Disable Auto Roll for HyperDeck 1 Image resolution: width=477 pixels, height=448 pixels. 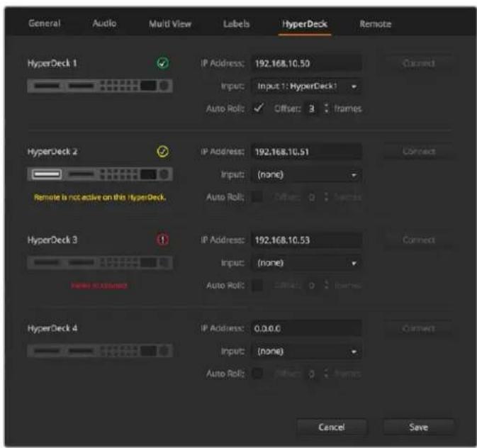(258, 108)
